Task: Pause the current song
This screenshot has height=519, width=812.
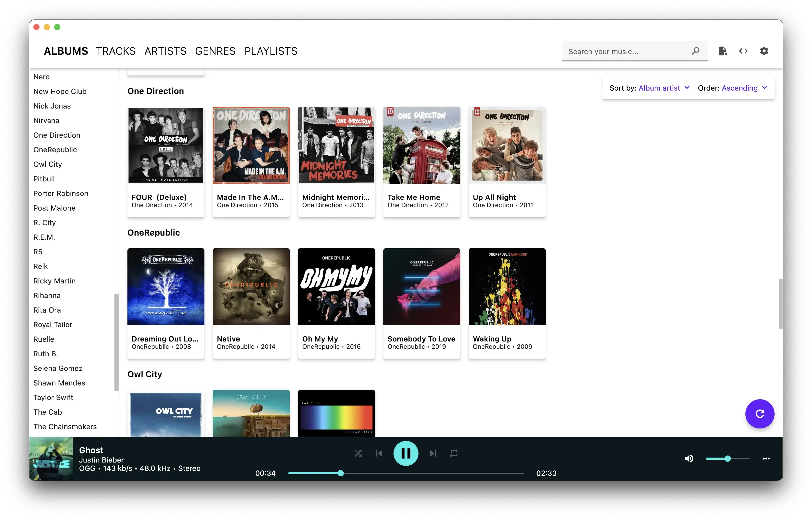Action: (x=406, y=453)
